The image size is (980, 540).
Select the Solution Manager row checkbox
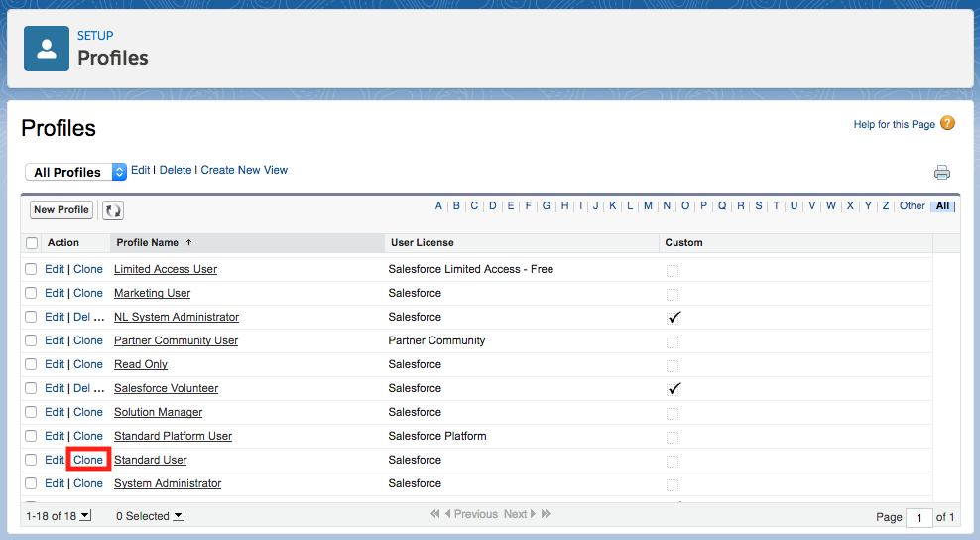(x=31, y=412)
